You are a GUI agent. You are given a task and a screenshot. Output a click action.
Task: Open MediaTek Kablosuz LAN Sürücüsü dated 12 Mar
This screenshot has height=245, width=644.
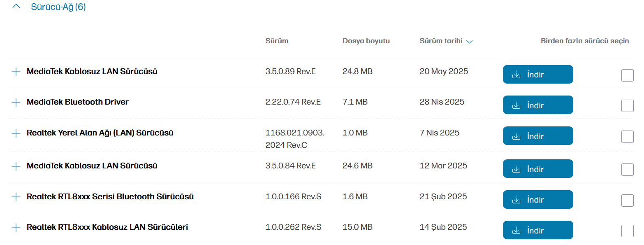pyautogui.click(x=92, y=166)
